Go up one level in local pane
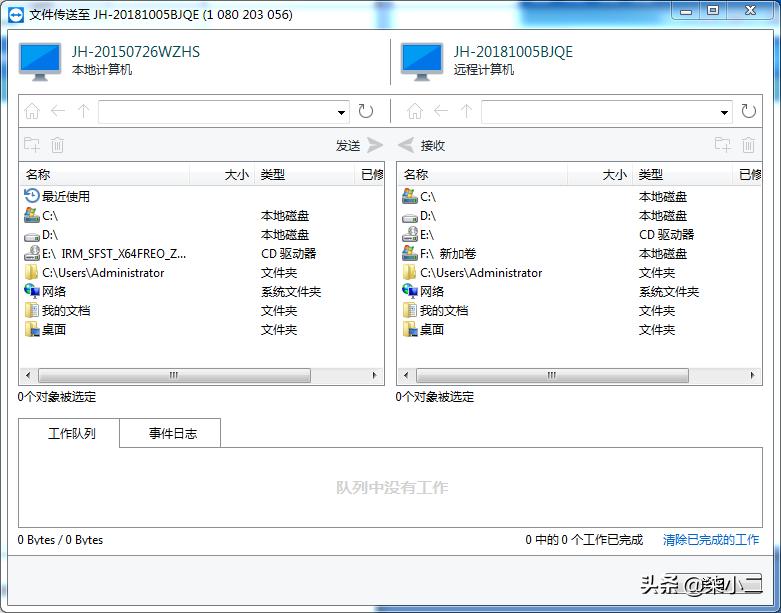 84,111
